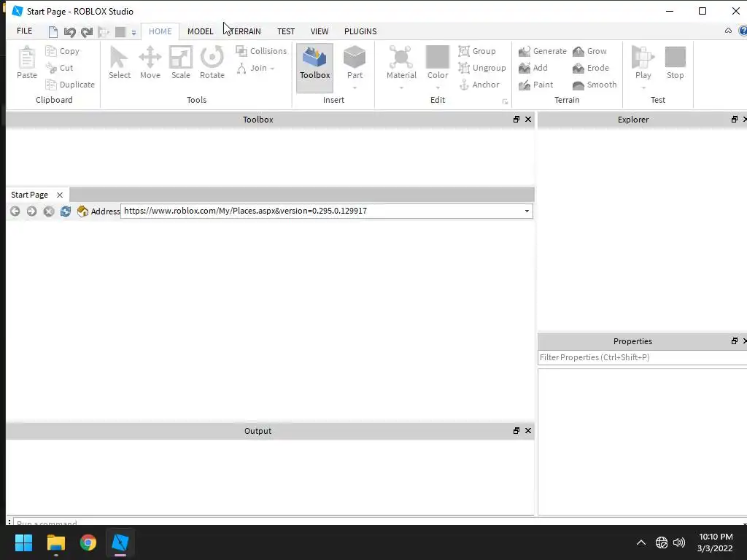The image size is (747, 560).
Task: Undock the Toolbox panel
Action: coord(516,120)
